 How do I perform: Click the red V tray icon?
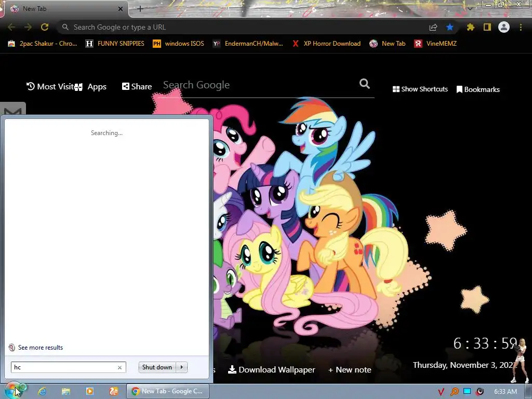tap(441, 392)
